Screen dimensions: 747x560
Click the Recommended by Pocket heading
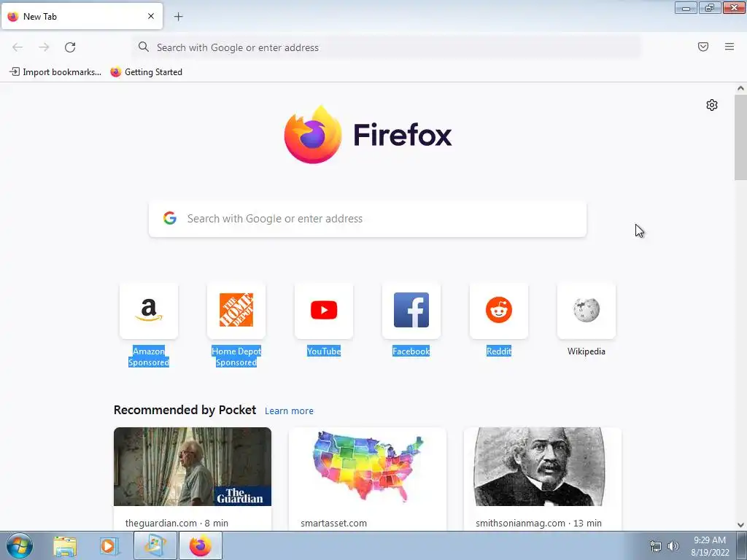point(185,410)
